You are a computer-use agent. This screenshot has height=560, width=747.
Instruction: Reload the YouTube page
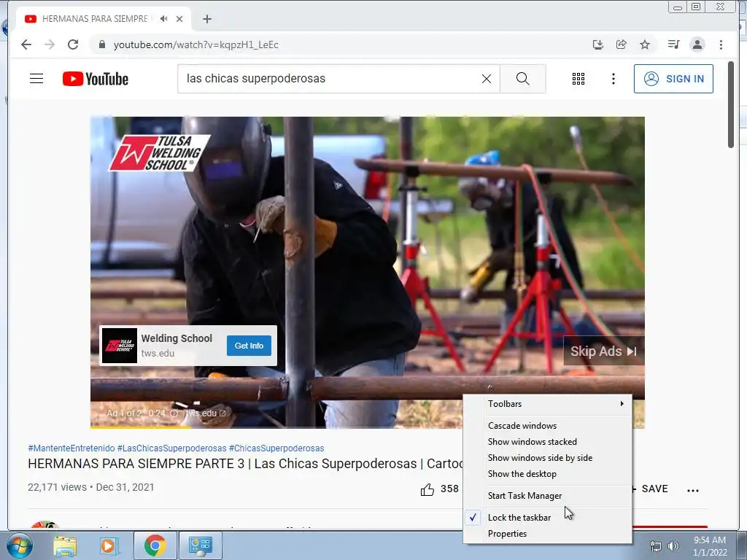click(73, 44)
